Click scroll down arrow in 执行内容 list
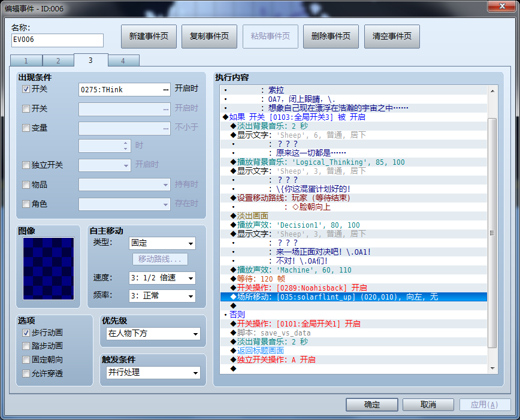Image resolution: width=520 pixels, height=420 pixels. 492,368
